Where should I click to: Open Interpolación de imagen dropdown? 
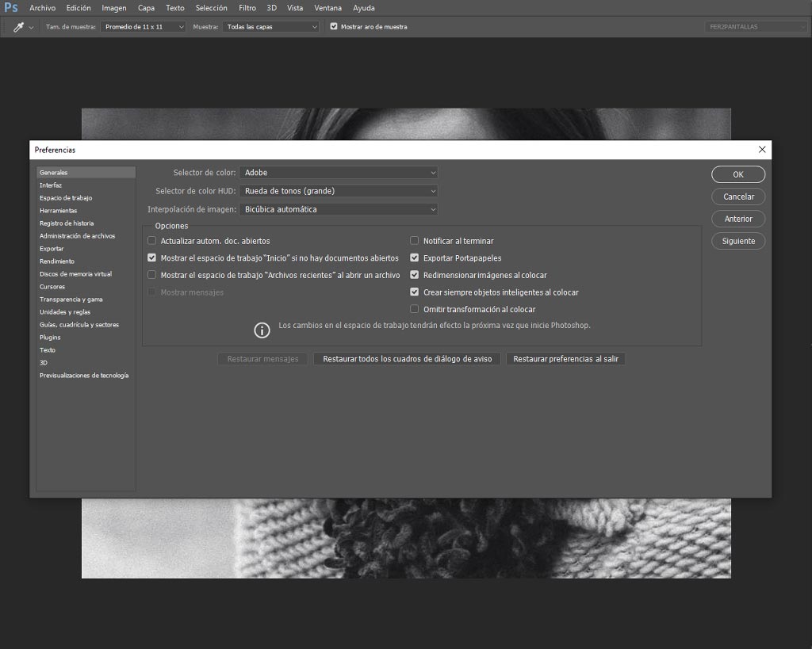coord(339,209)
